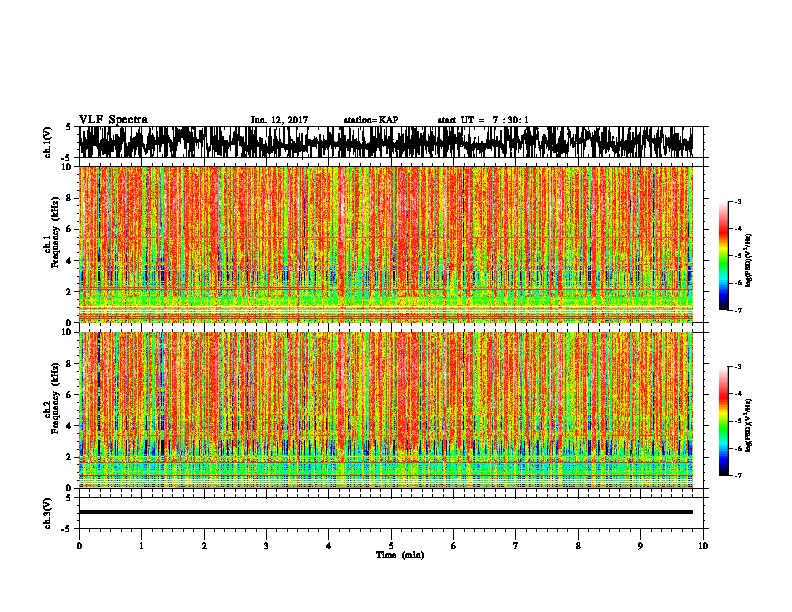Click time axis tick label "6"
The height and width of the screenshot is (612, 792).
coord(454,546)
